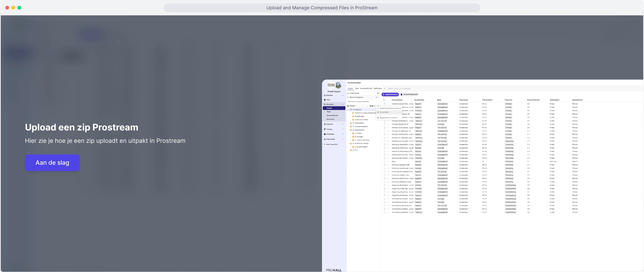The width and height of the screenshot is (644, 272).
Task: Open the Vergaderingen folder
Action: point(359,116)
